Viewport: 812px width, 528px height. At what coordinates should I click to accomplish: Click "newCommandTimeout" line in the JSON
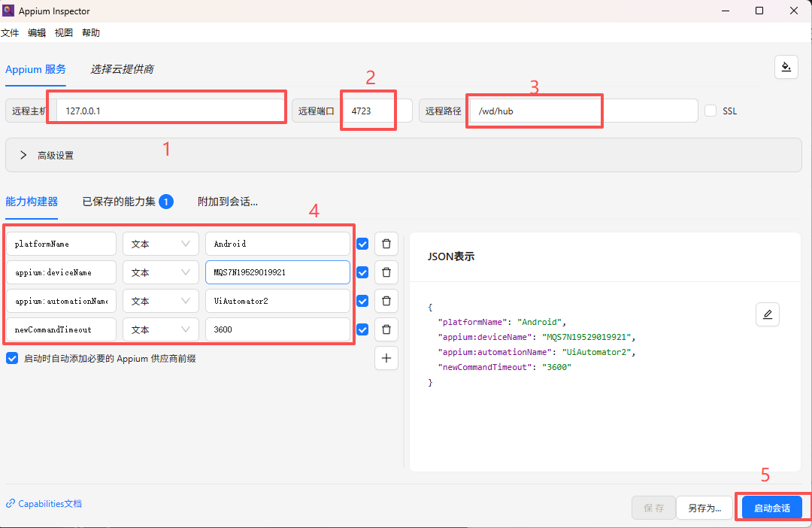505,367
